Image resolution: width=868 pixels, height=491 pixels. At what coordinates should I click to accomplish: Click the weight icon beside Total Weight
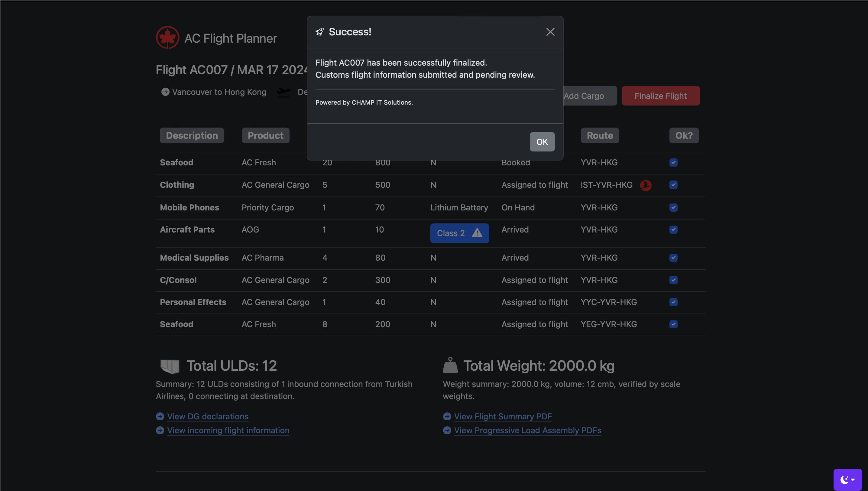pos(450,366)
